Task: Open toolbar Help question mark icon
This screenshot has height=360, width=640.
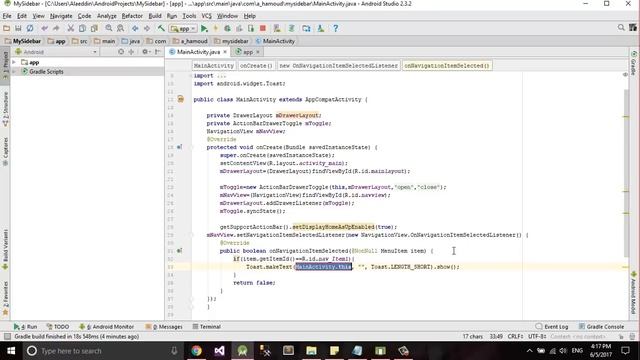Action: click(336, 28)
